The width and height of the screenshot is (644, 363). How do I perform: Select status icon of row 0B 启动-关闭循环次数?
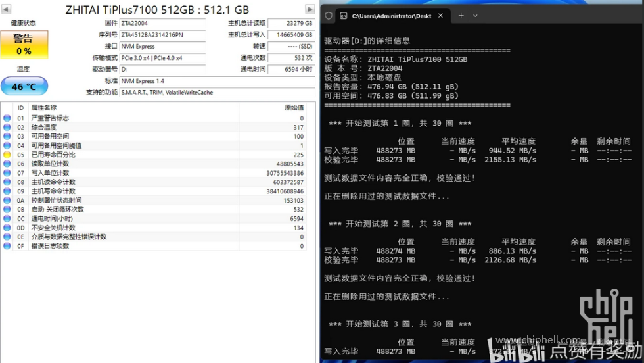7,209
